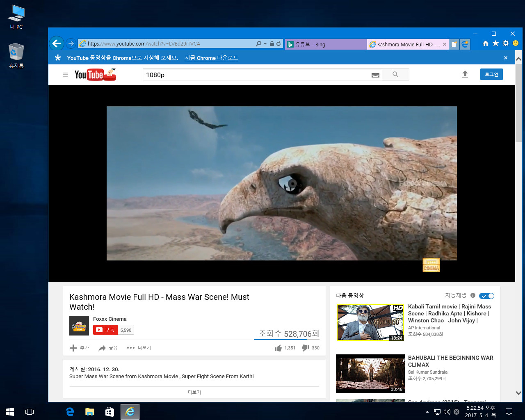Screen dimensions: 525x420
Task: Show hidden system tray icons
Action: tap(427, 412)
